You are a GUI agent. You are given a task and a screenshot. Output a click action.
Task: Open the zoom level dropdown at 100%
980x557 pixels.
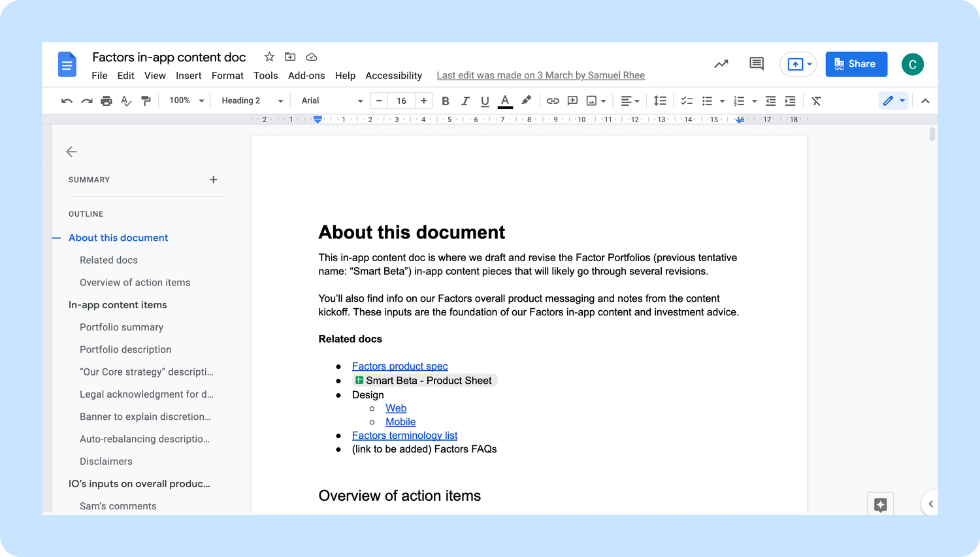tap(187, 101)
